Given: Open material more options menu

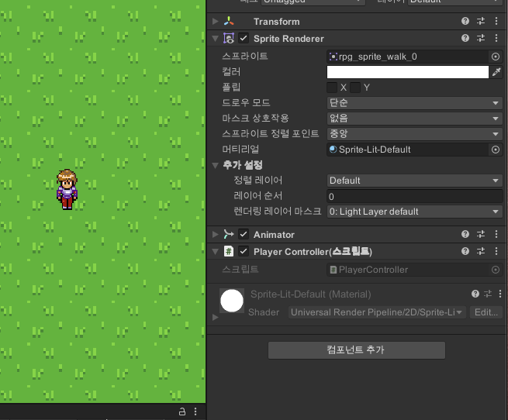Looking at the screenshot, I should click(x=500, y=294).
